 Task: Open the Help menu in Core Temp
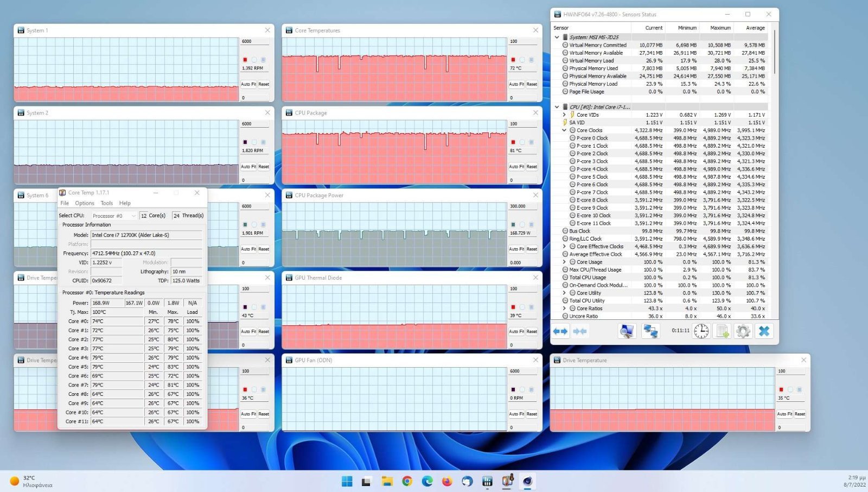(125, 203)
